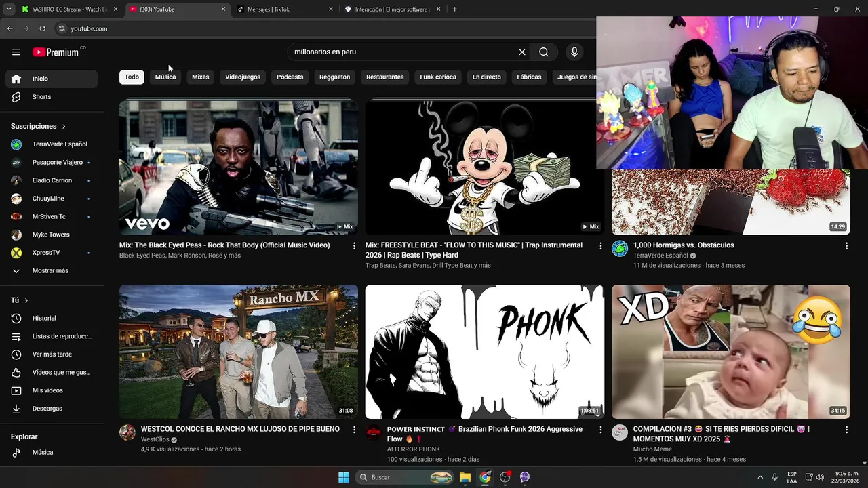This screenshot has width=868, height=488.
Task: Open the Historial clock-arrow icon
Action: pyautogui.click(x=16, y=318)
